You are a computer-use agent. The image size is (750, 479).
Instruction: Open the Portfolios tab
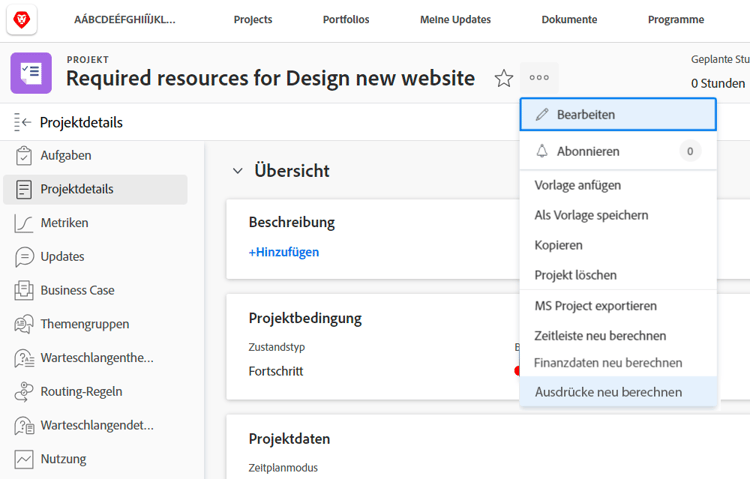coord(346,20)
